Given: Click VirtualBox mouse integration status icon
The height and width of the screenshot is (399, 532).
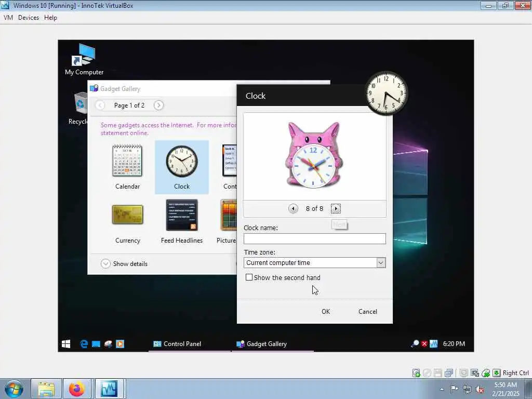Looking at the screenshot, I should tap(486, 373).
